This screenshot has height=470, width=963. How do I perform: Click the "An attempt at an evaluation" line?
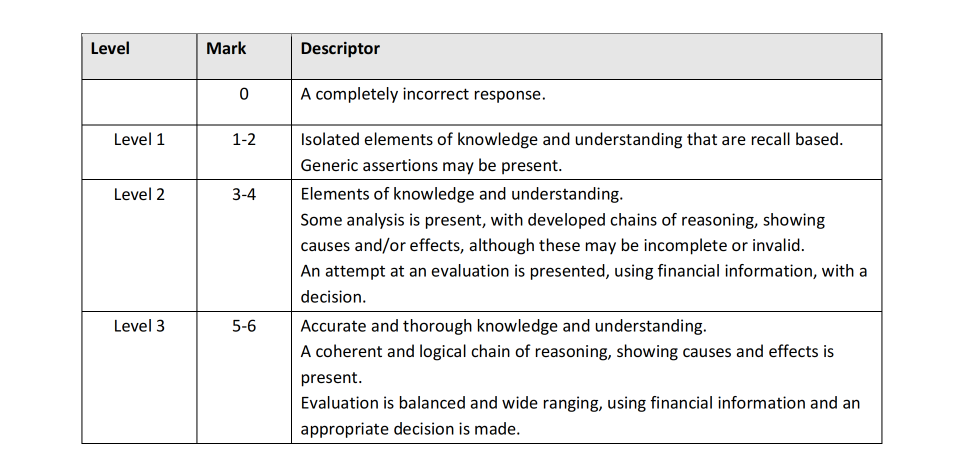(x=583, y=271)
